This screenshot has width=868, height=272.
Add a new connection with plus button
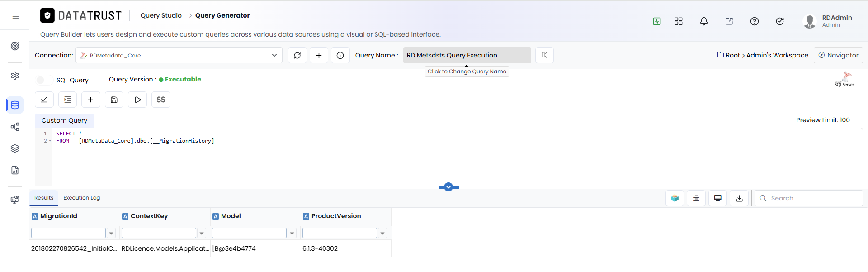pyautogui.click(x=319, y=55)
